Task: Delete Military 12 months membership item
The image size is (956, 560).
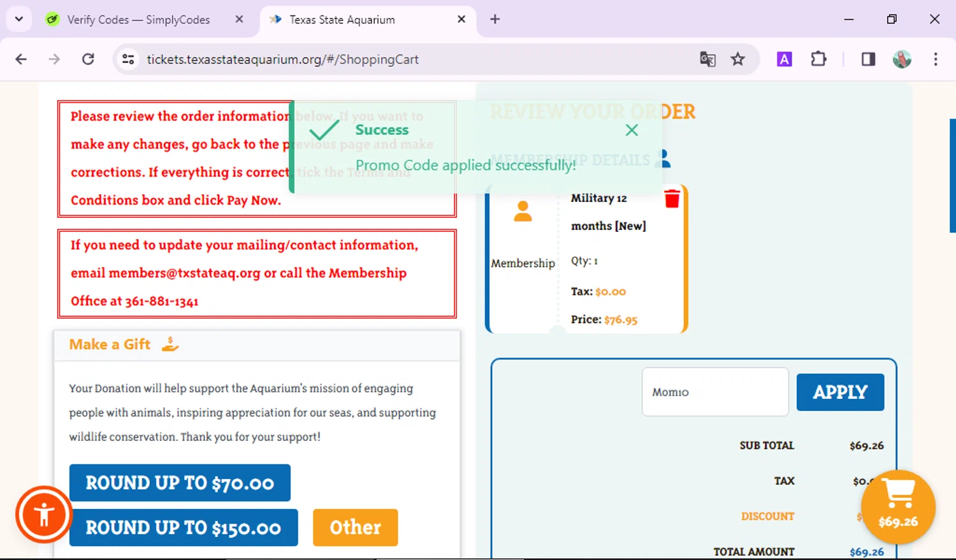Action: [672, 199]
